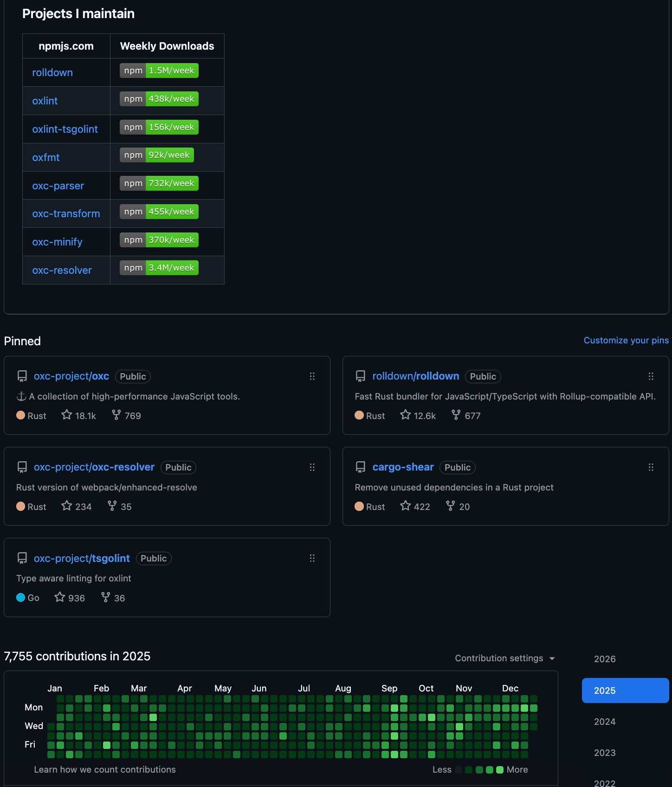Open rolldown/rolldown pinned repository
This screenshot has width=672, height=787.
[x=415, y=376]
